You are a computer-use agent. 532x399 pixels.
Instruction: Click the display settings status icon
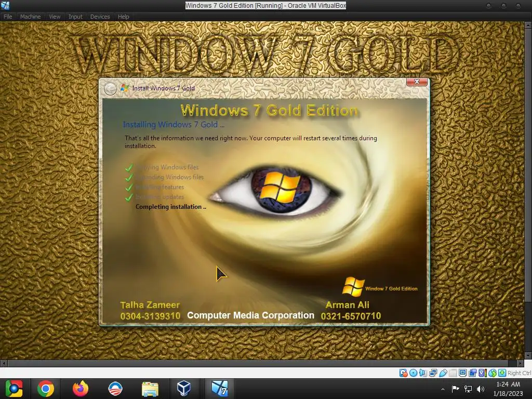462,373
